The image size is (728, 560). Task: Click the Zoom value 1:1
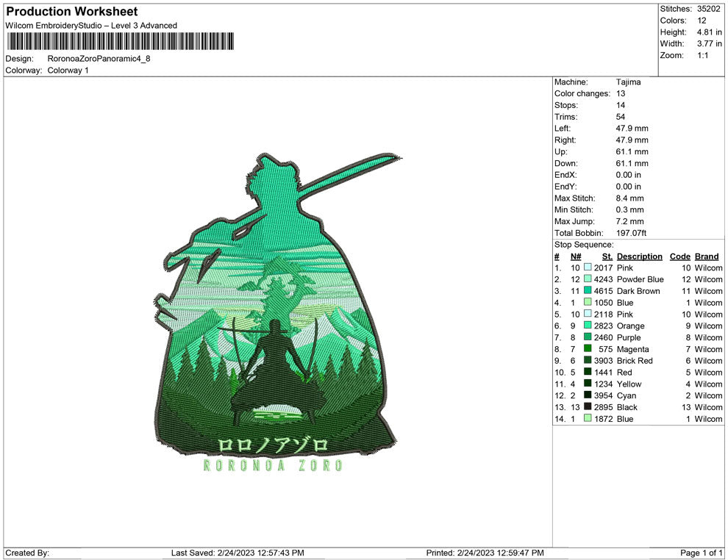703,55
